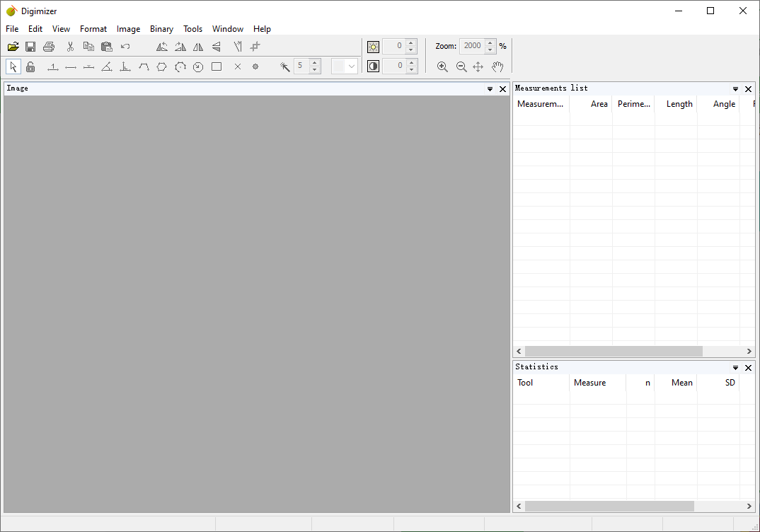Viewport: 760px width, 532px height.
Task: Open the Edit menu
Action: 35,29
